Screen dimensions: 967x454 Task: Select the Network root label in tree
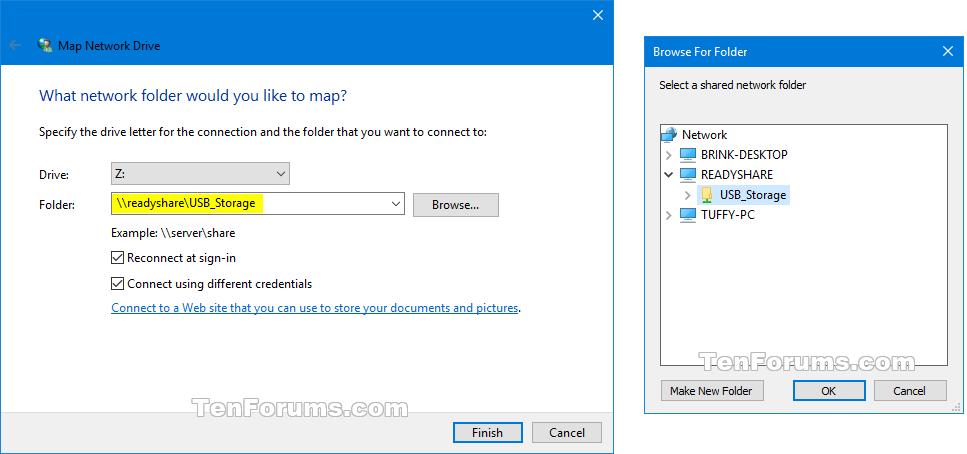point(704,134)
